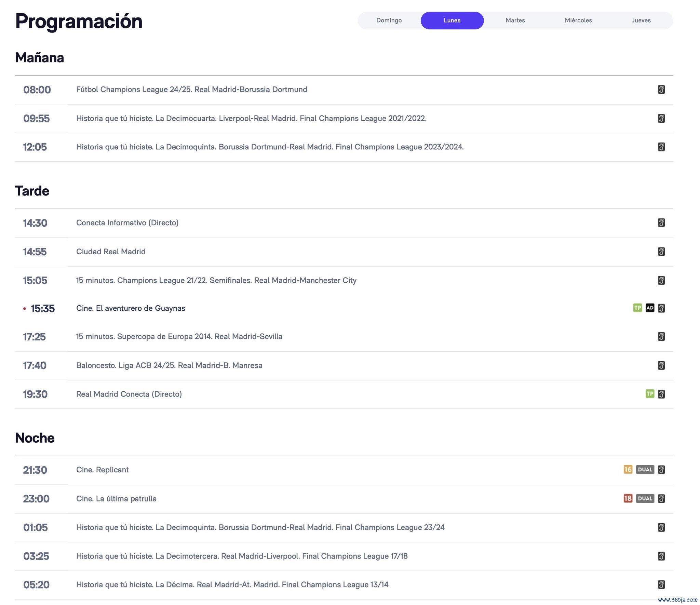Click accessibility icon on the Baloncesto 17:40 row

click(x=661, y=365)
